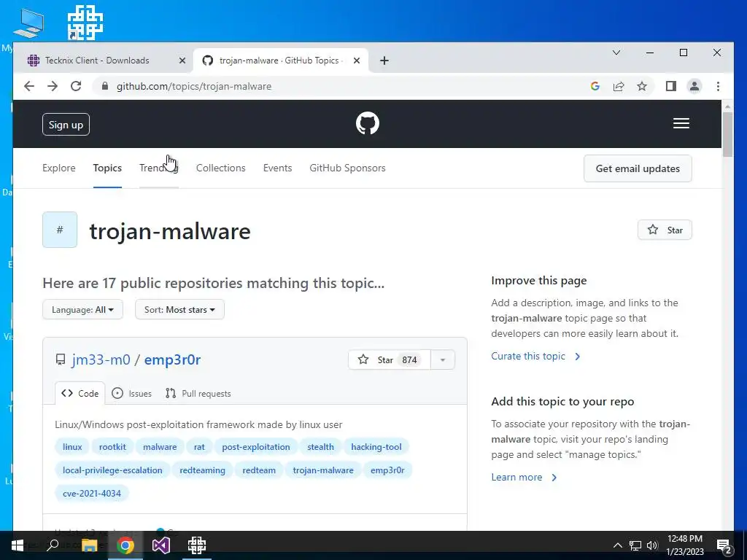Open Language: All filter dropdown
The image size is (747, 560).
[x=82, y=309]
